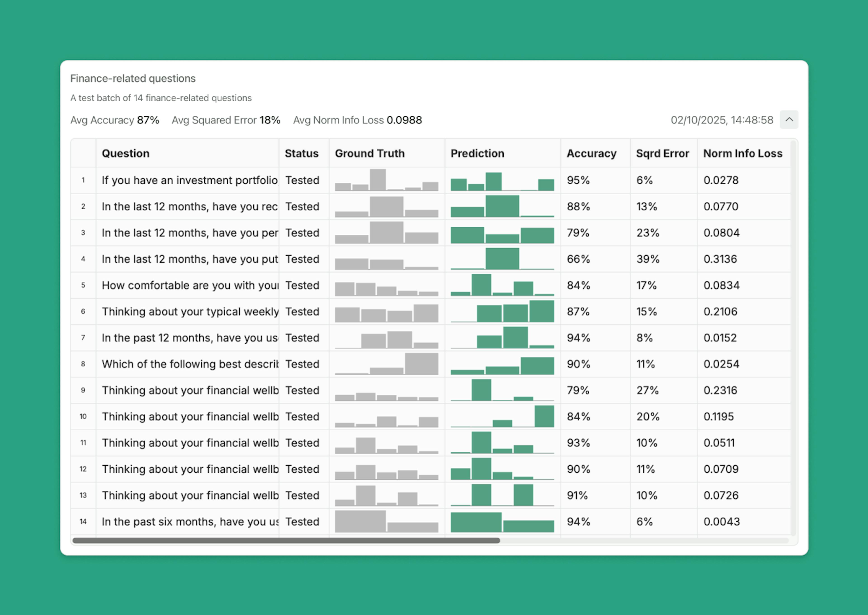Select 'How comfortable are you' question

189,285
